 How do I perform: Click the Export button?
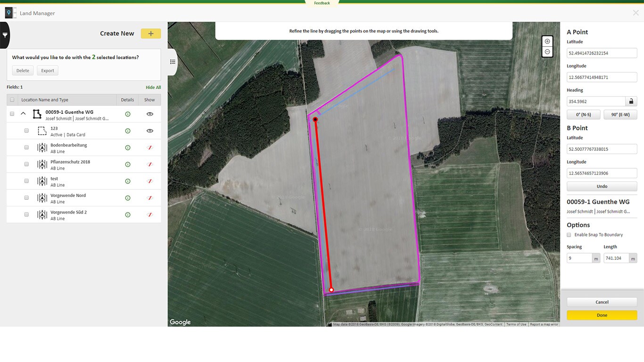(x=48, y=71)
